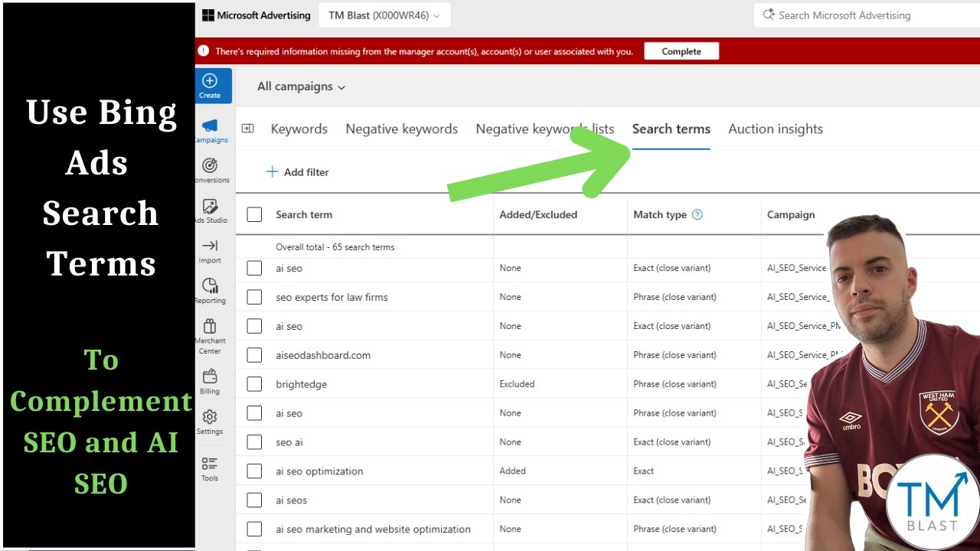Sort by the Match type column header

click(x=660, y=215)
